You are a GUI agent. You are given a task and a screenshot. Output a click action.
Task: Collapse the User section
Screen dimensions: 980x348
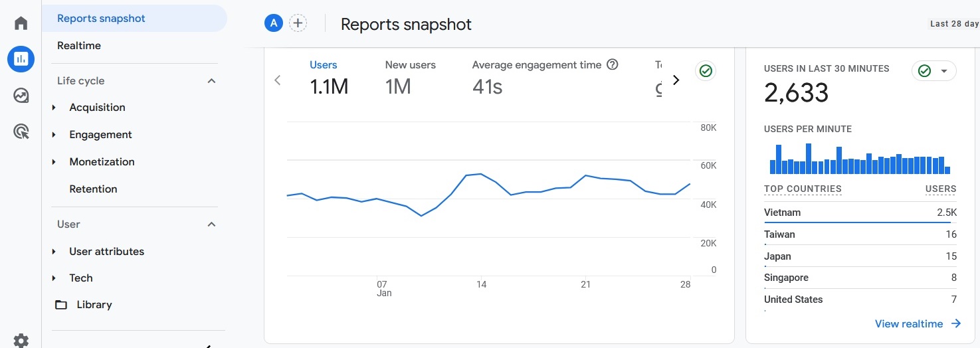point(211,224)
